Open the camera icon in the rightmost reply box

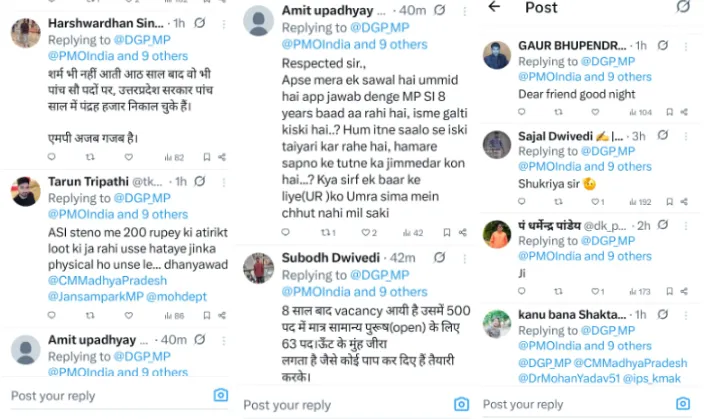(x=681, y=403)
